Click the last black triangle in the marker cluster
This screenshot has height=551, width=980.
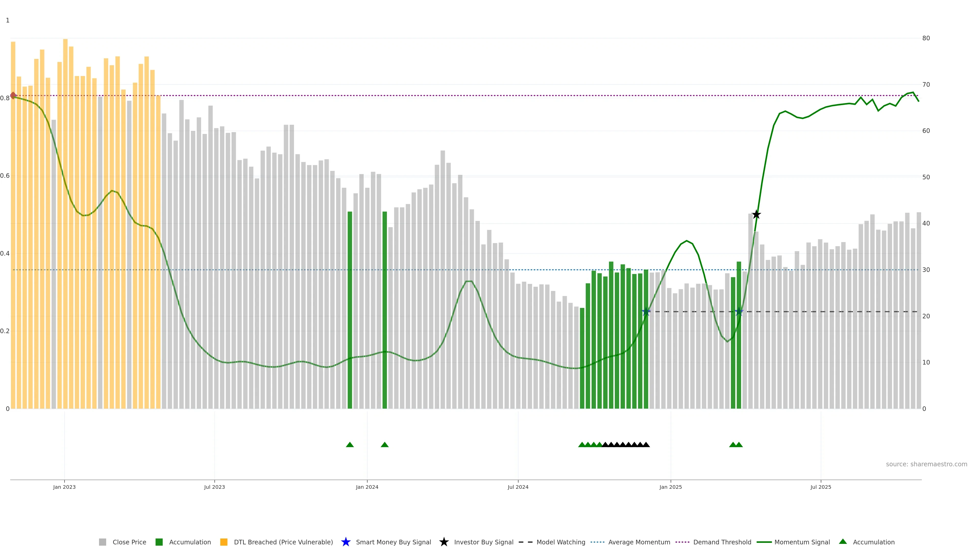point(646,445)
